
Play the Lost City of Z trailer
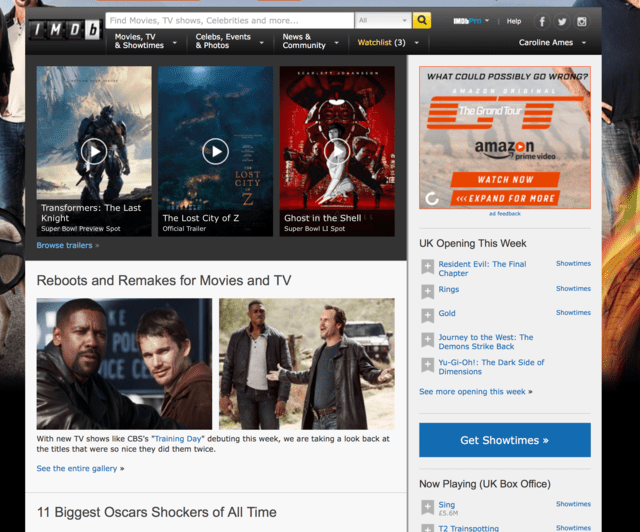215,151
